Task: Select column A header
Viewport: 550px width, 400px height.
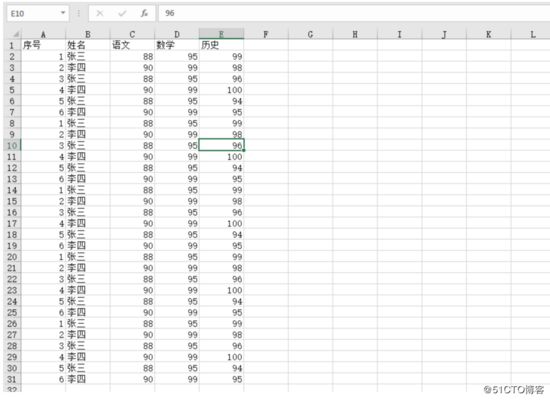Action: [43, 34]
